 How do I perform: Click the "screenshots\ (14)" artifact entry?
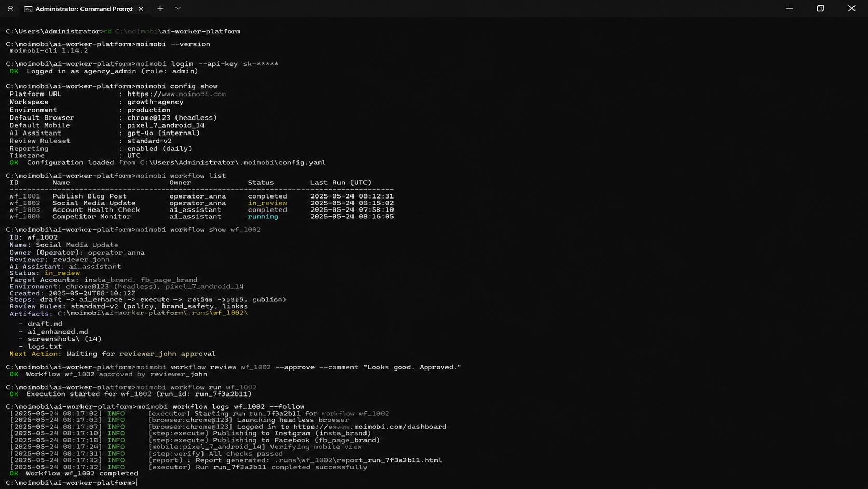click(x=64, y=339)
